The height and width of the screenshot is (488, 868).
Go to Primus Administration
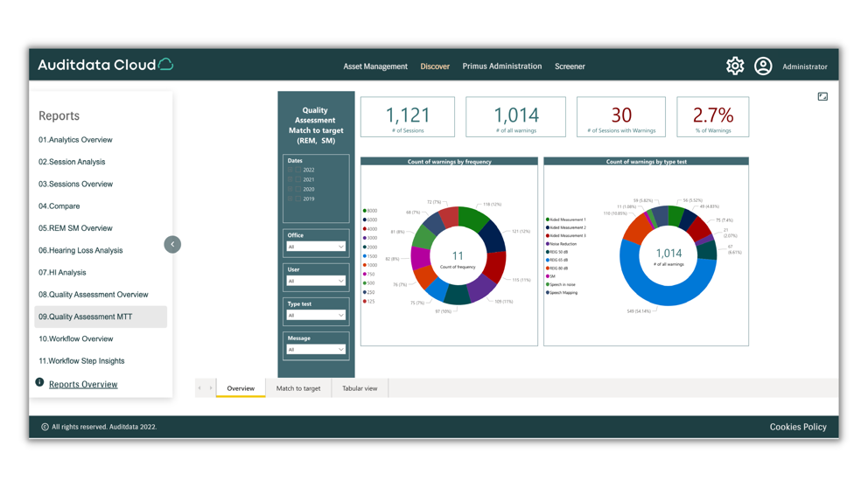tap(502, 66)
